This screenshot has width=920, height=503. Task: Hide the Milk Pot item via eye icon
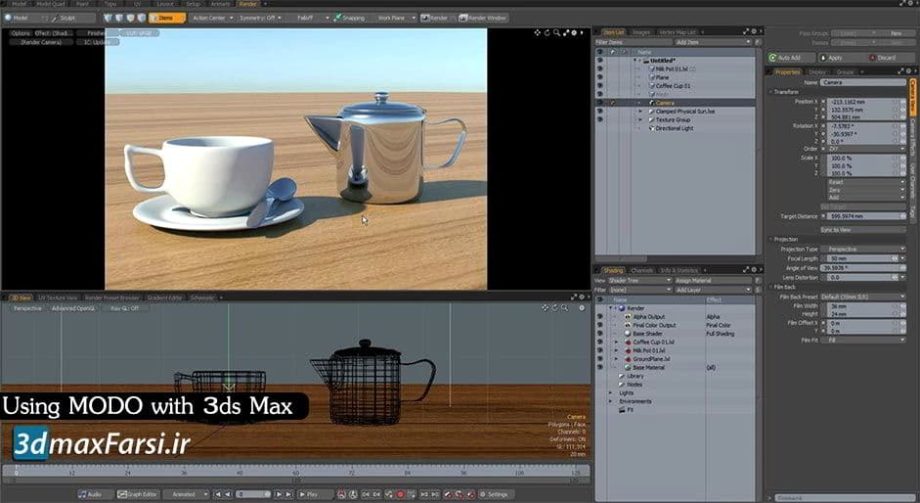pos(600,69)
